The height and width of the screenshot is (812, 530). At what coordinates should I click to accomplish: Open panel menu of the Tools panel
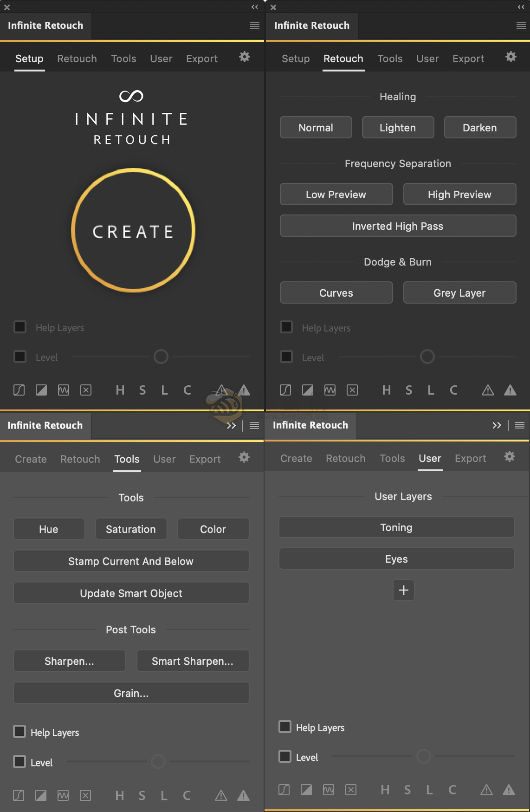(254, 426)
